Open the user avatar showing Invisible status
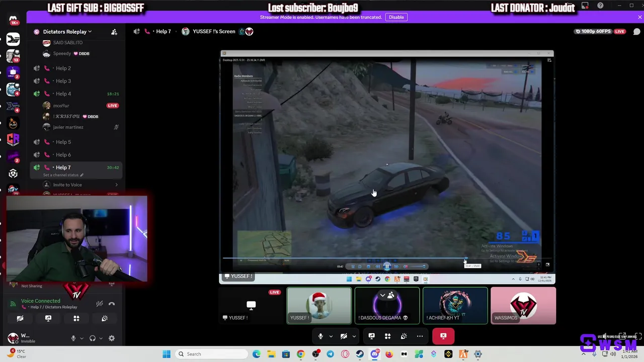This screenshot has width=644, height=362. (x=13, y=338)
